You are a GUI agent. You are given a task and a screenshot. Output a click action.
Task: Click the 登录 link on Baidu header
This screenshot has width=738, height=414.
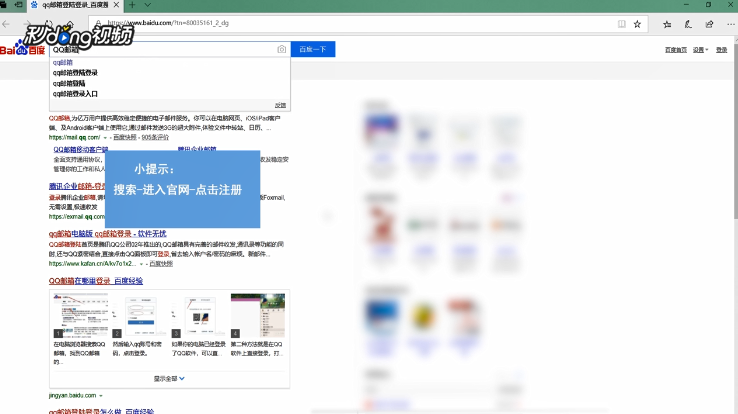click(x=722, y=50)
